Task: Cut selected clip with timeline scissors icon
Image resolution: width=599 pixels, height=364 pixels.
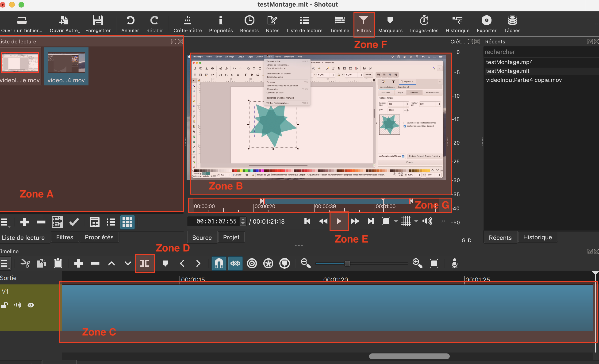Action: point(25,263)
